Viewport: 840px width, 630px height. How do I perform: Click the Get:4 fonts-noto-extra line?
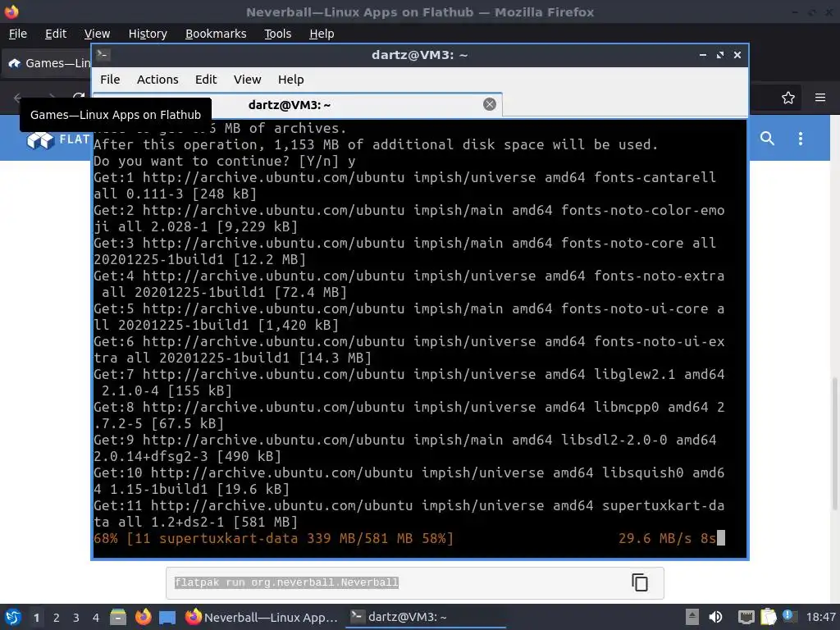pos(409,284)
